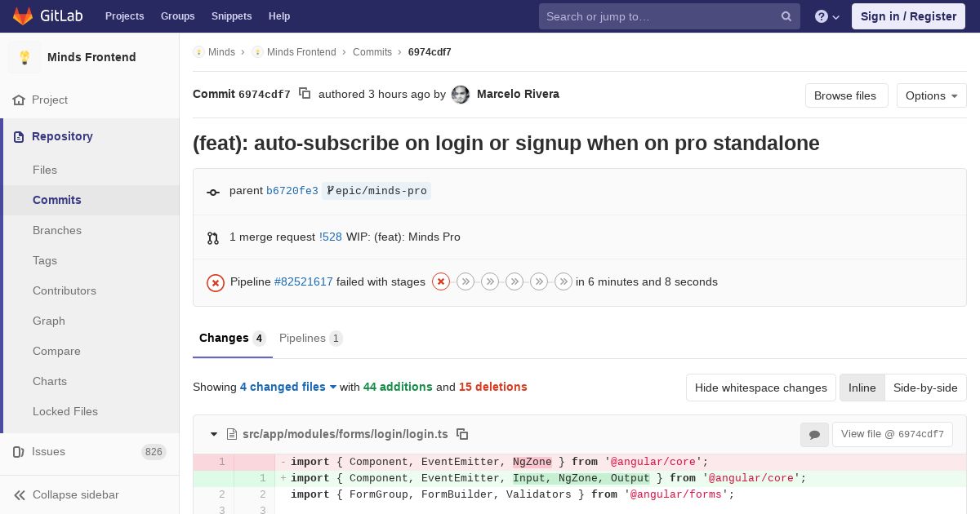The height and width of the screenshot is (514, 980).
Task: Click the Minds Frontend lightbulb avatar
Action: point(24,57)
